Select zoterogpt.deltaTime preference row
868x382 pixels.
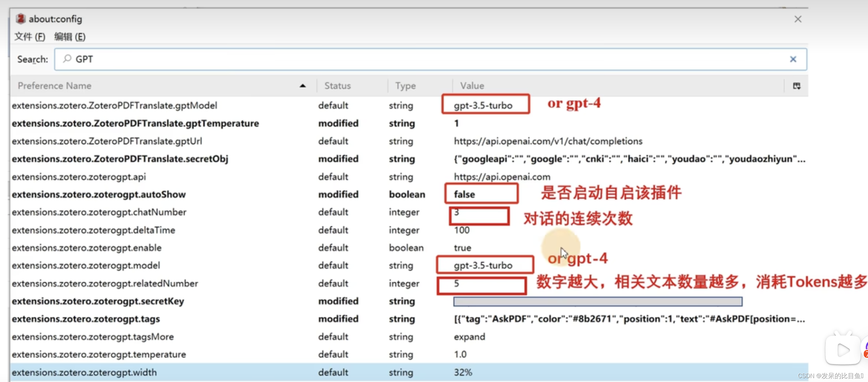coord(409,230)
